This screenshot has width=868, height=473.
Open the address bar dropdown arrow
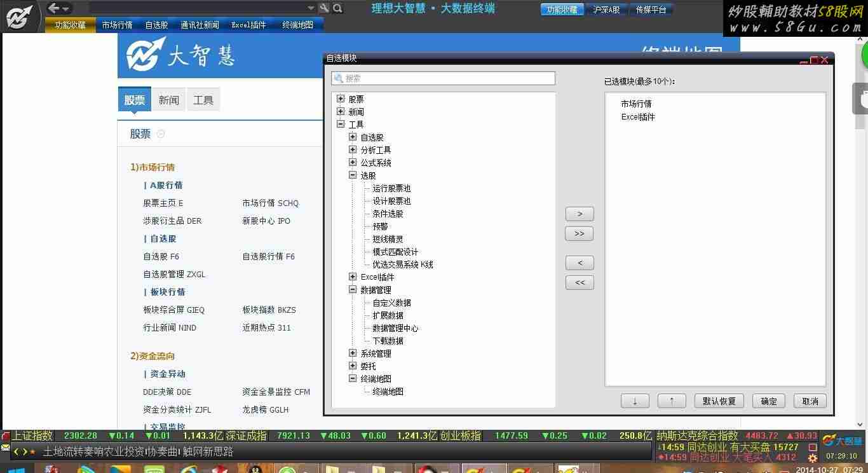tap(311, 8)
